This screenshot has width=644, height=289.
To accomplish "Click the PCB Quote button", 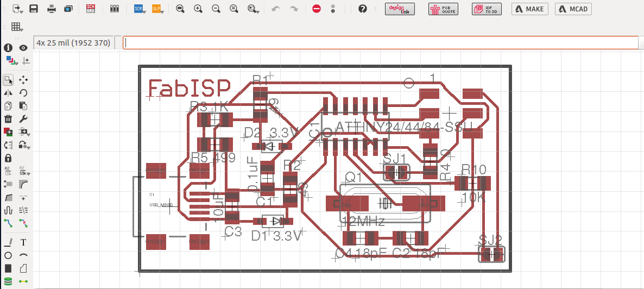I will point(443,9).
